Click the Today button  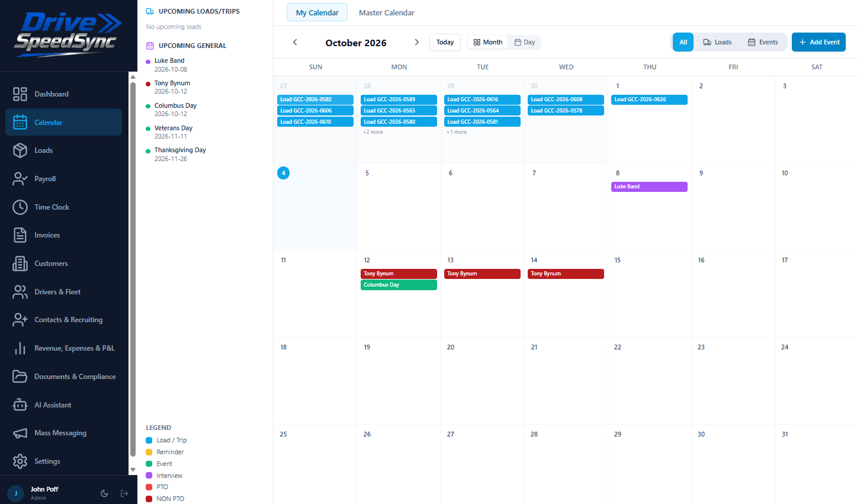click(x=445, y=42)
